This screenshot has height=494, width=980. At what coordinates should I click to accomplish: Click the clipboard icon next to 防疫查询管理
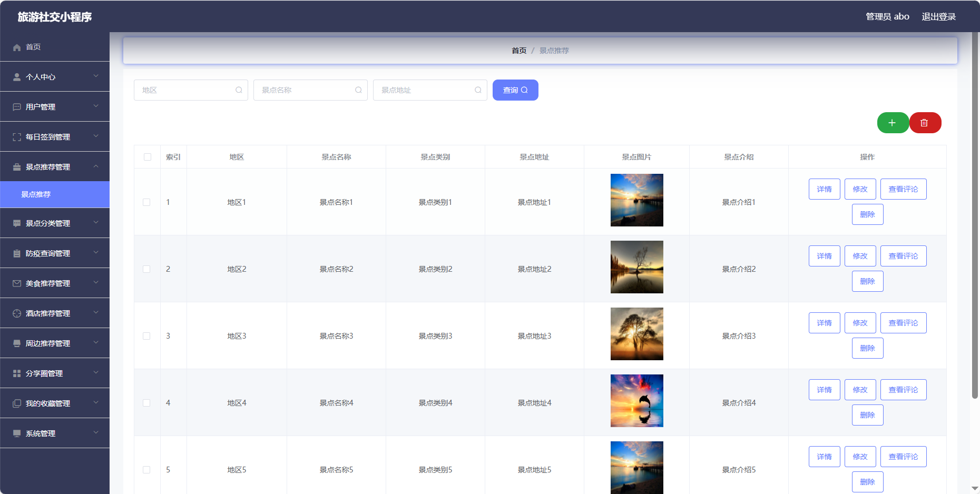click(17, 254)
